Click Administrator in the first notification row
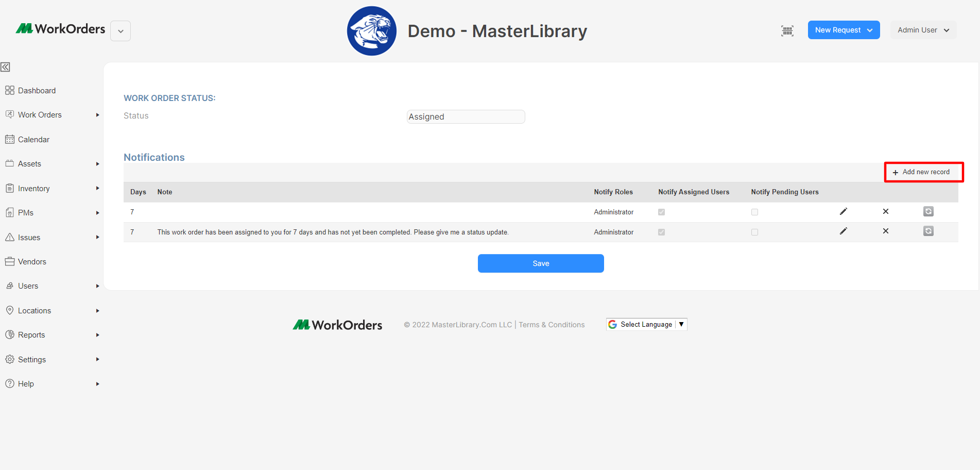The image size is (980, 470). pos(613,212)
